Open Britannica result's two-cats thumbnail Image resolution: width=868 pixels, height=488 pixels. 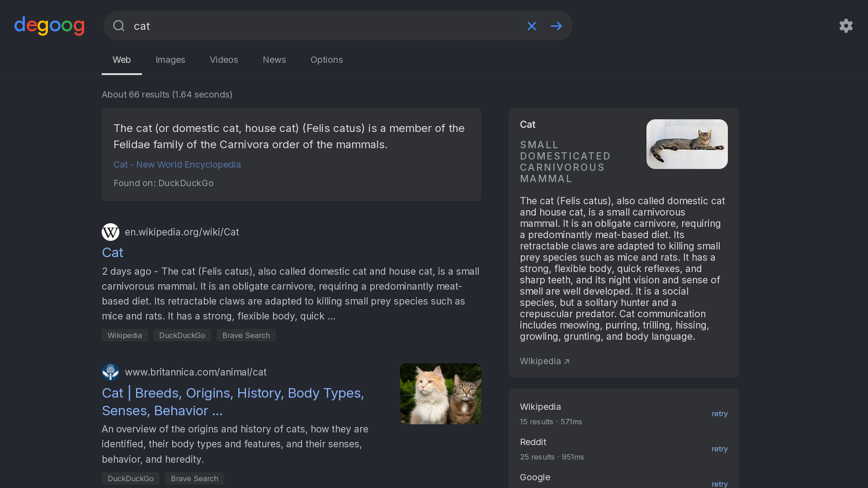click(x=441, y=394)
